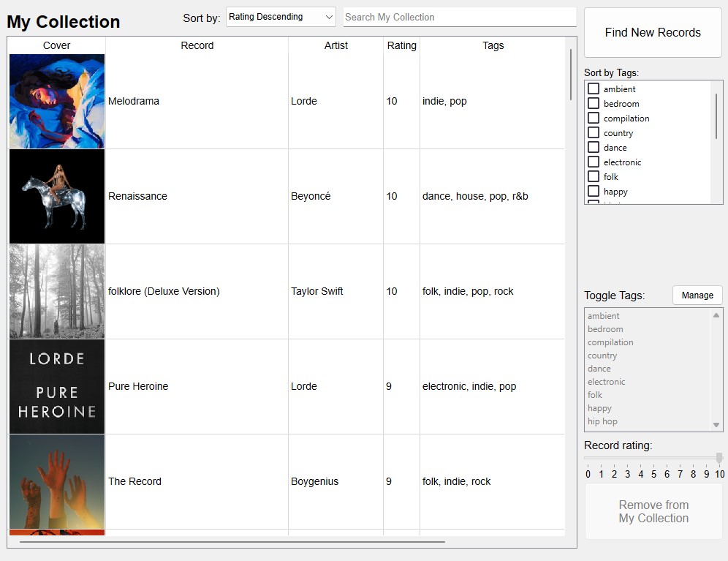Viewport: 728px width, 561px height.
Task: Click rating 10 cell in Renaissance row
Action: point(401,196)
